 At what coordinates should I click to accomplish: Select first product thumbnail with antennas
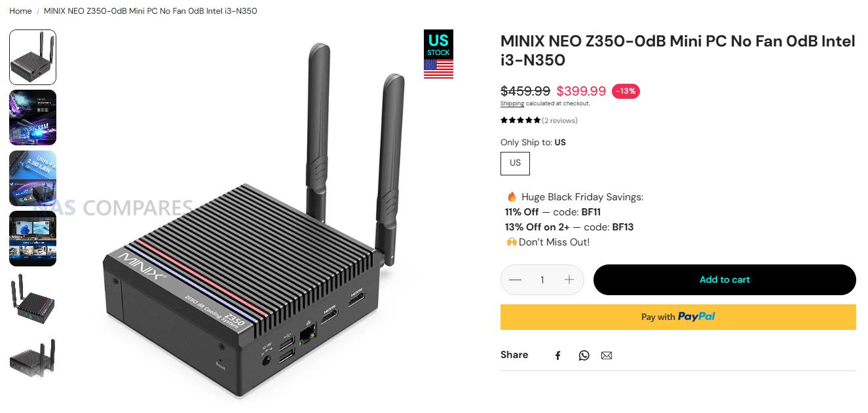click(33, 58)
